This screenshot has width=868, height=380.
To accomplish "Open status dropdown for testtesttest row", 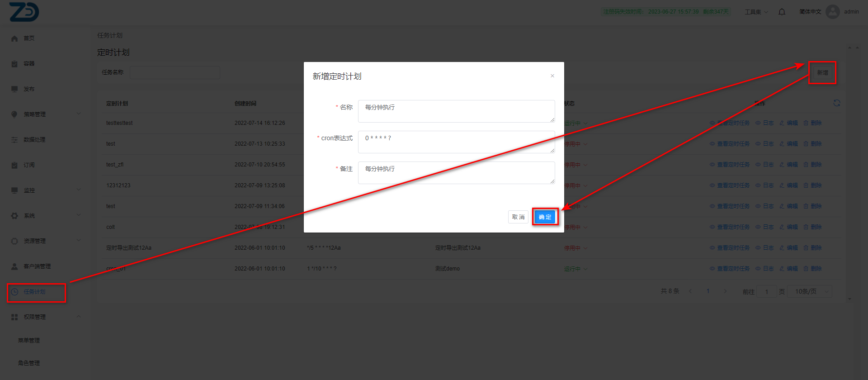I will point(576,123).
